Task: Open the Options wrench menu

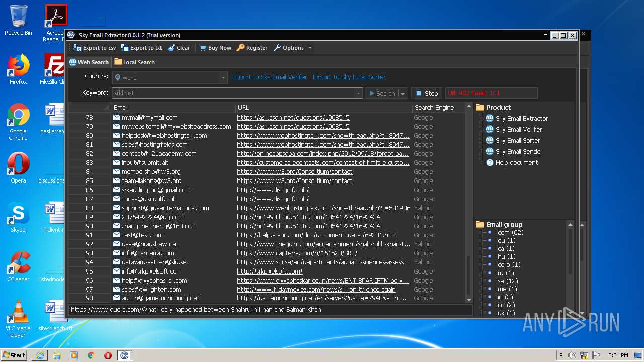Action: pos(289,48)
